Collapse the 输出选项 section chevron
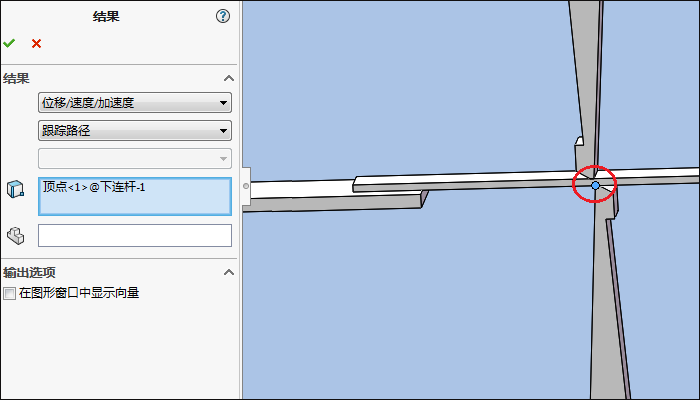Screen dimensions: 700x400 click(x=229, y=272)
